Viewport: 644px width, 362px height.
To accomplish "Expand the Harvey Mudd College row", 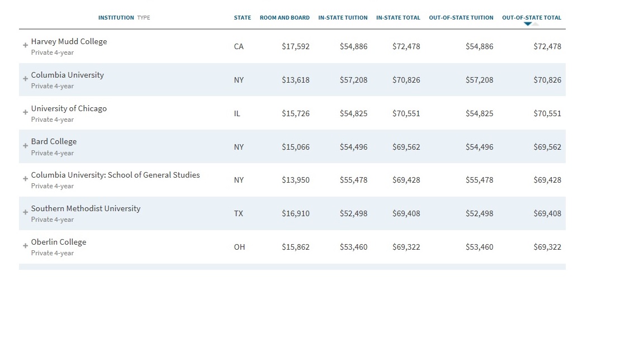I will click(x=26, y=45).
